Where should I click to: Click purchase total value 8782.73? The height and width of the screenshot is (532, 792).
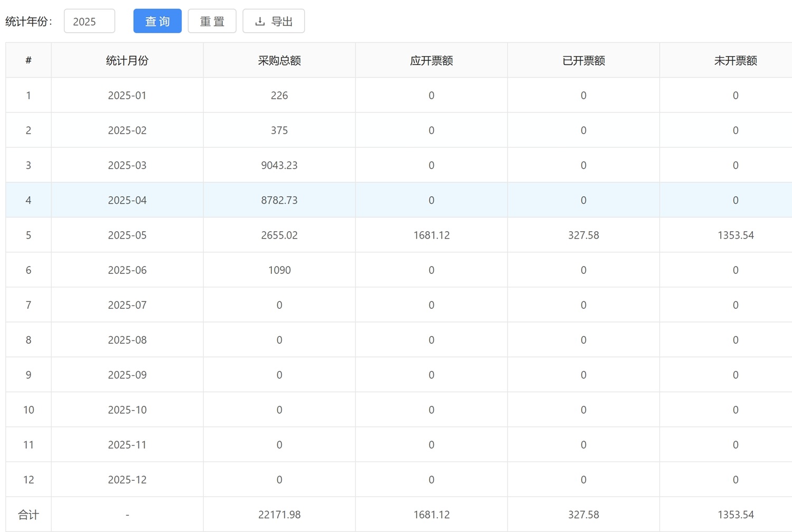[x=279, y=200]
